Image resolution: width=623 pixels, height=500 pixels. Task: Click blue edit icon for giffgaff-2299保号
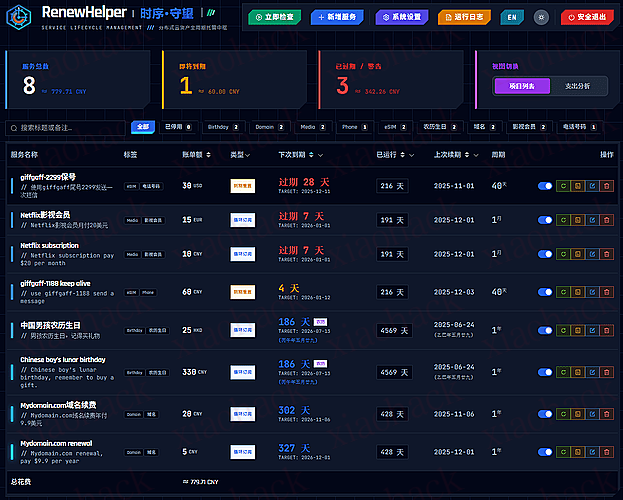click(x=592, y=186)
